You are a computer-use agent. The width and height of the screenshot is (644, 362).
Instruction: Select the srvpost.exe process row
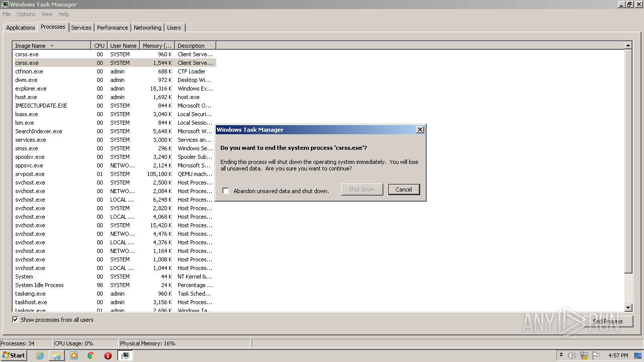[114, 174]
